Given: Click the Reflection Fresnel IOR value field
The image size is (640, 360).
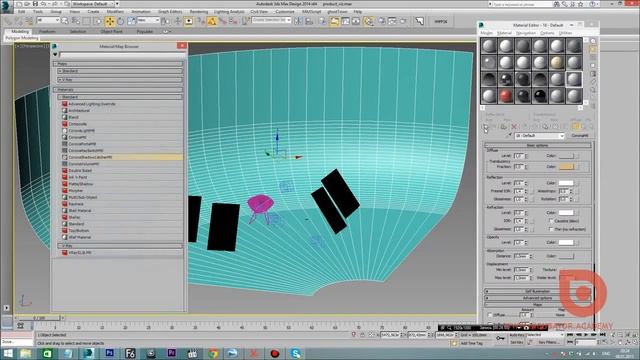Looking at the screenshot, I should click(x=518, y=191).
